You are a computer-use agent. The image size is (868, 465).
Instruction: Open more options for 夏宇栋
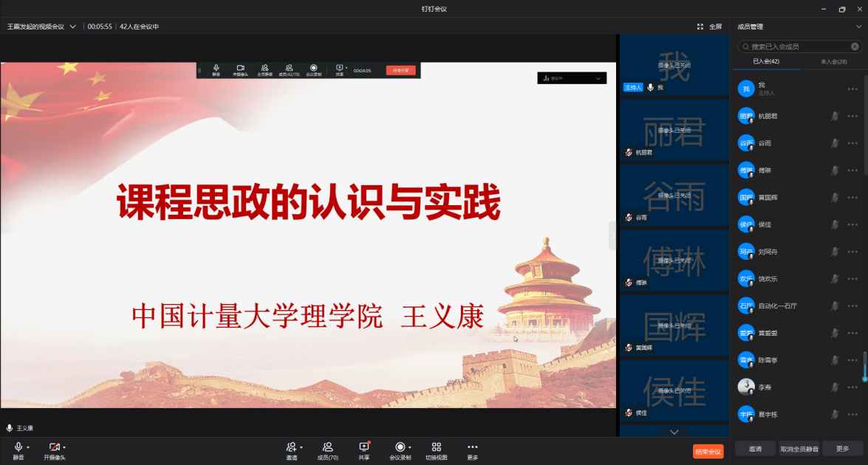click(852, 414)
